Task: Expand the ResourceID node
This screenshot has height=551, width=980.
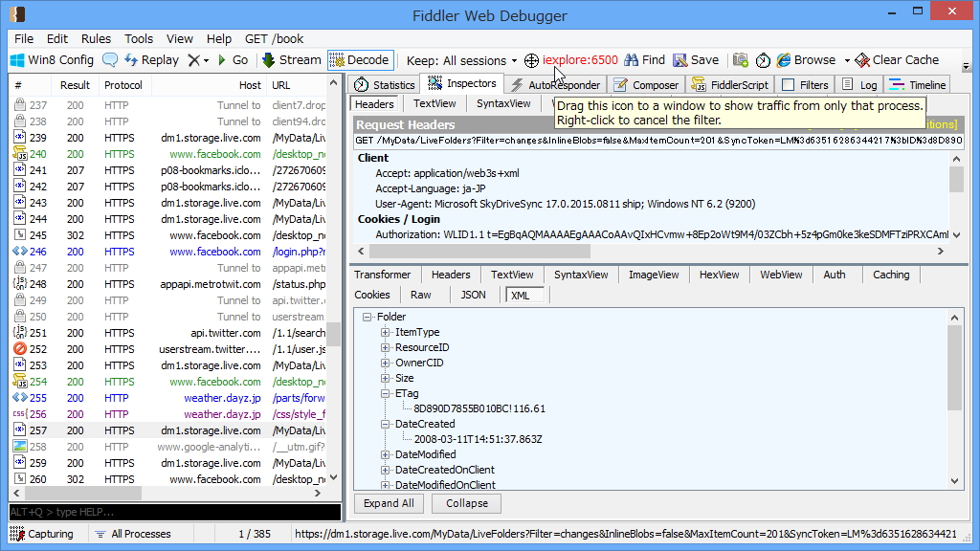Action: click(x=386, y=347)
